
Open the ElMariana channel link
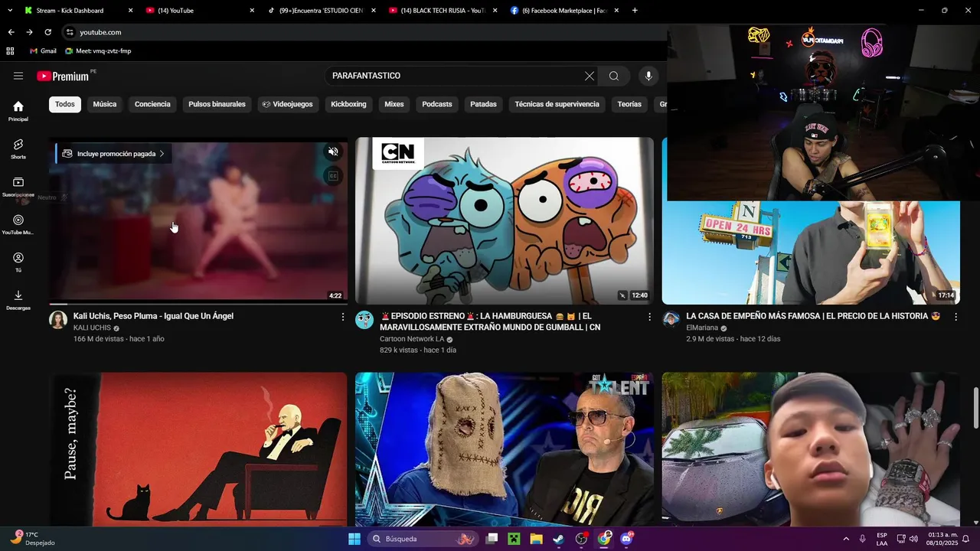pos(702,328)
